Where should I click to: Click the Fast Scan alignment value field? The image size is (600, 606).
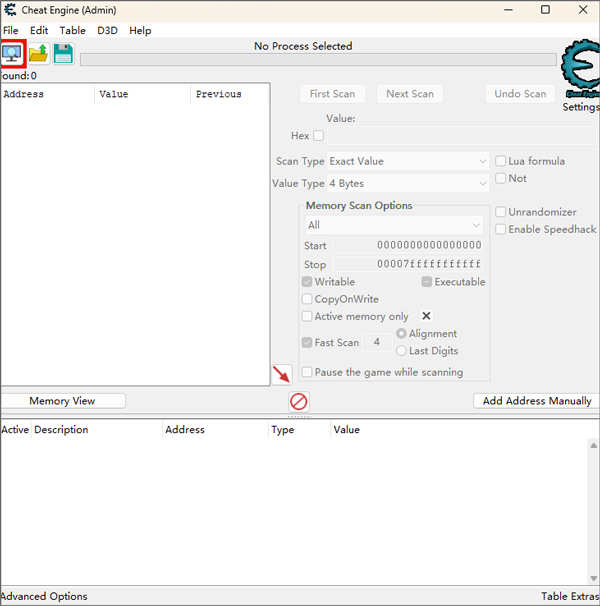pos(377,342)
